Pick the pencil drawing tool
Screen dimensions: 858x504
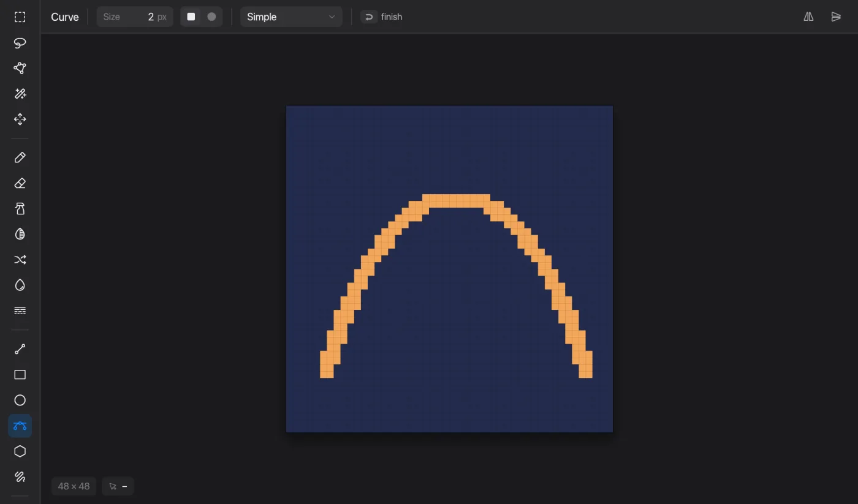point(20,158)
